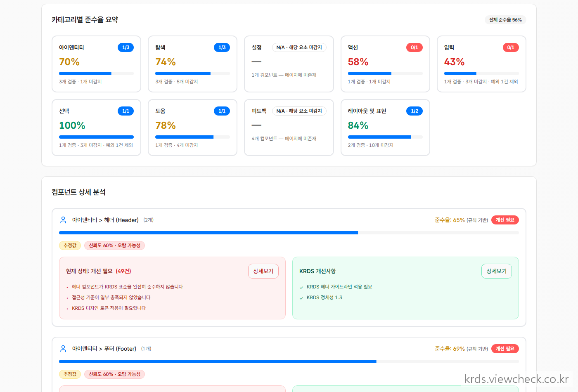Click the 추정값 tag in Header section
Image resolution: width=578 pixels, height=392 pixels.
pos(70,246)
